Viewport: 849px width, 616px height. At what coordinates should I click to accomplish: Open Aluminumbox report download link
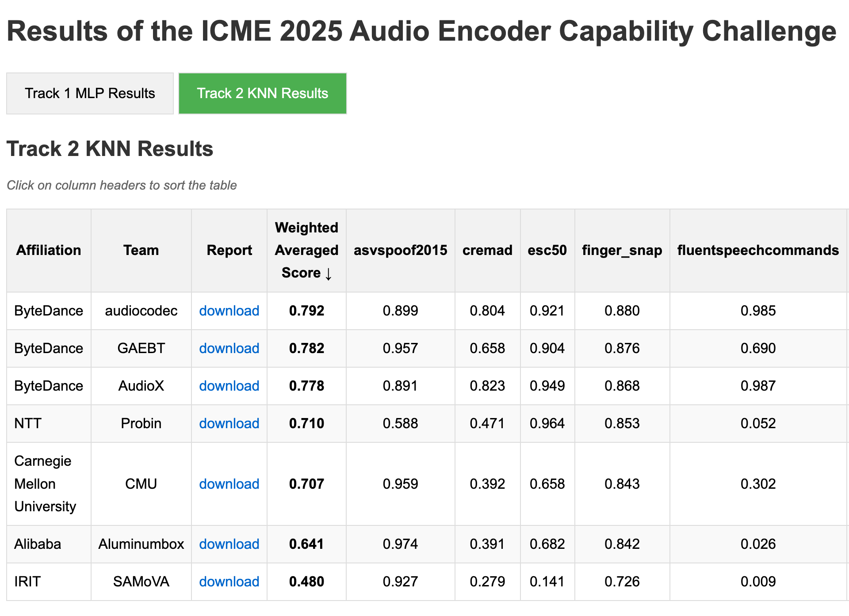[229, 544]
